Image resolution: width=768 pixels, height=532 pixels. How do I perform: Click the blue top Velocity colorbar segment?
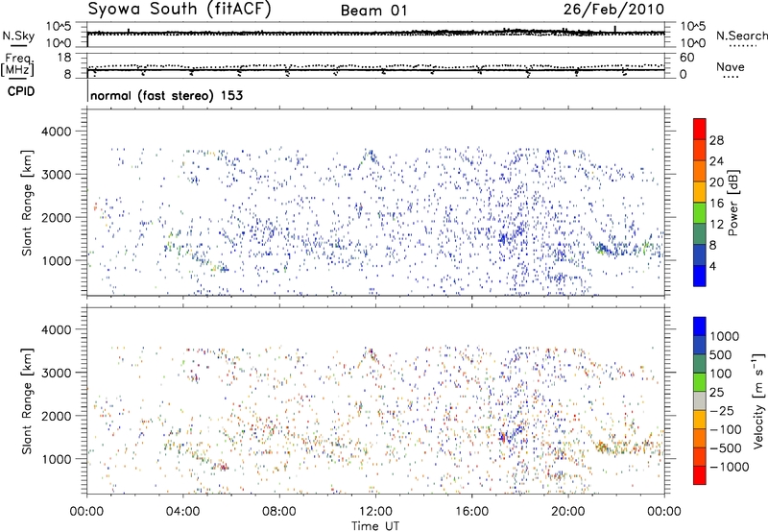(700, 326)
